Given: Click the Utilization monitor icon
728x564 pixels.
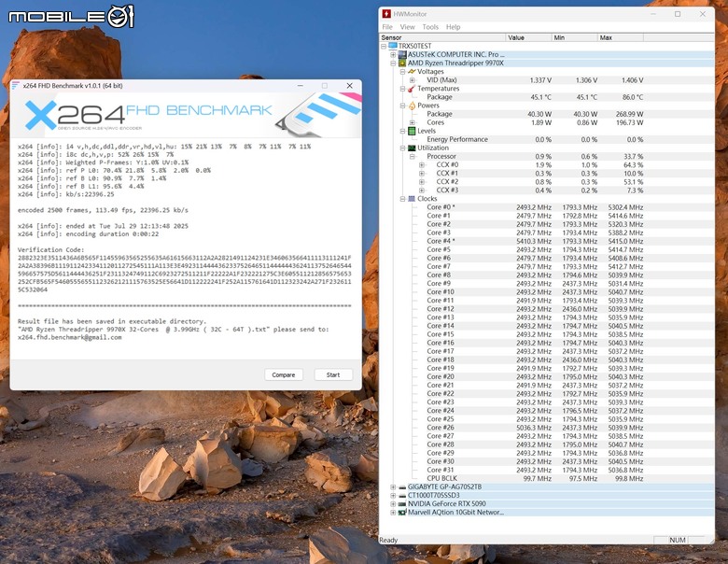Looking at the screenshot, I should [x=412, y=148].
